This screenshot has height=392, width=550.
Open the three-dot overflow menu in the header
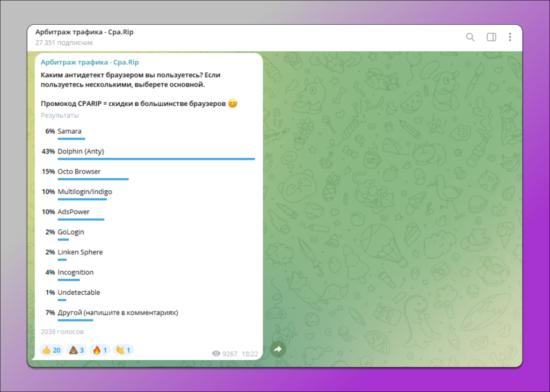509,37
